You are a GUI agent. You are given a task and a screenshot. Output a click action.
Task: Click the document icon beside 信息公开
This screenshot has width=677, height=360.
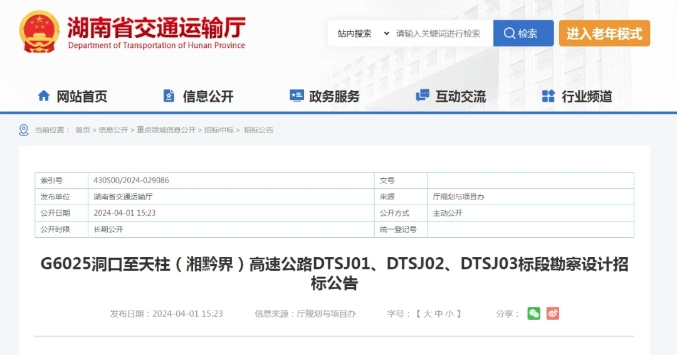click(169, 95)
